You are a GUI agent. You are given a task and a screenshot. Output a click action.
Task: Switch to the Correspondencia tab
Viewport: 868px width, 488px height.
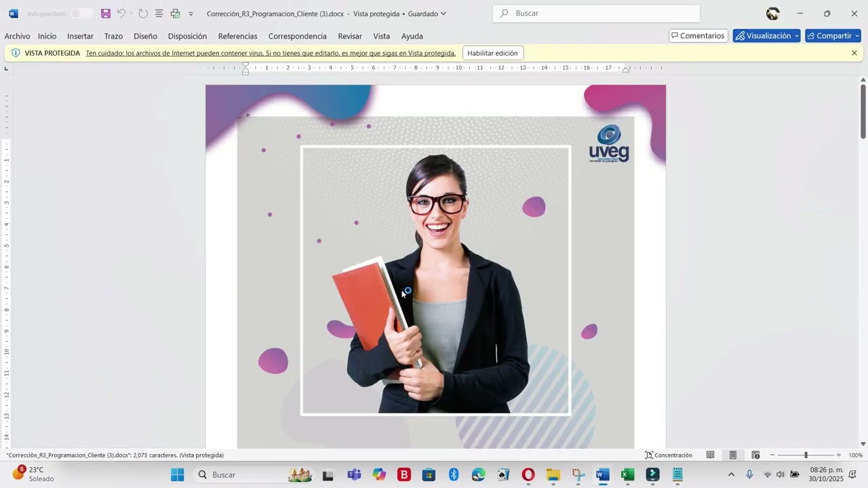[298, 36]
